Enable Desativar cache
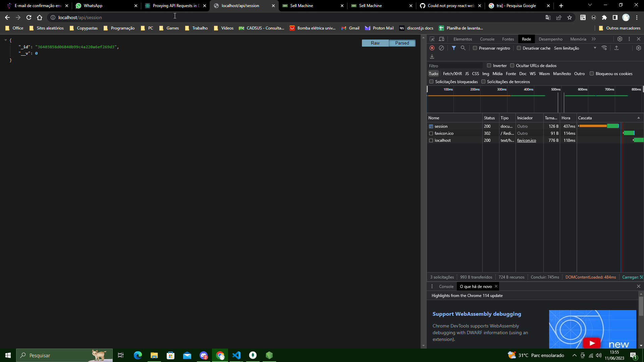 [519, 48]
